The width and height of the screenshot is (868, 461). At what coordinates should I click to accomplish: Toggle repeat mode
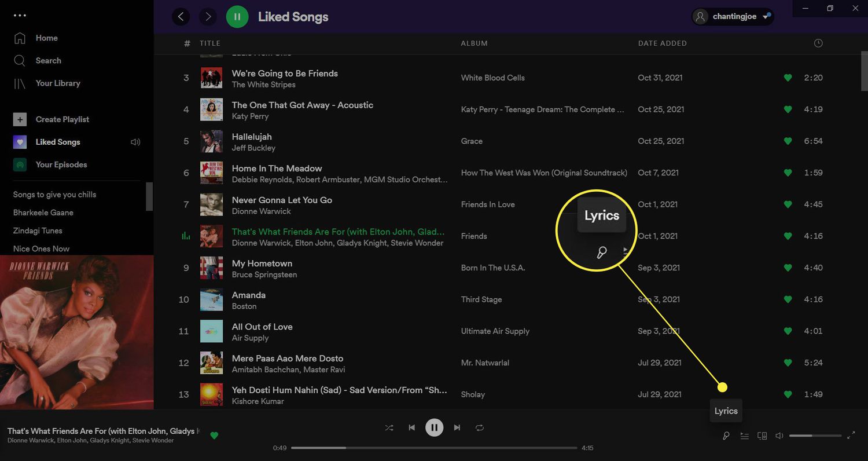pos(480,427)
